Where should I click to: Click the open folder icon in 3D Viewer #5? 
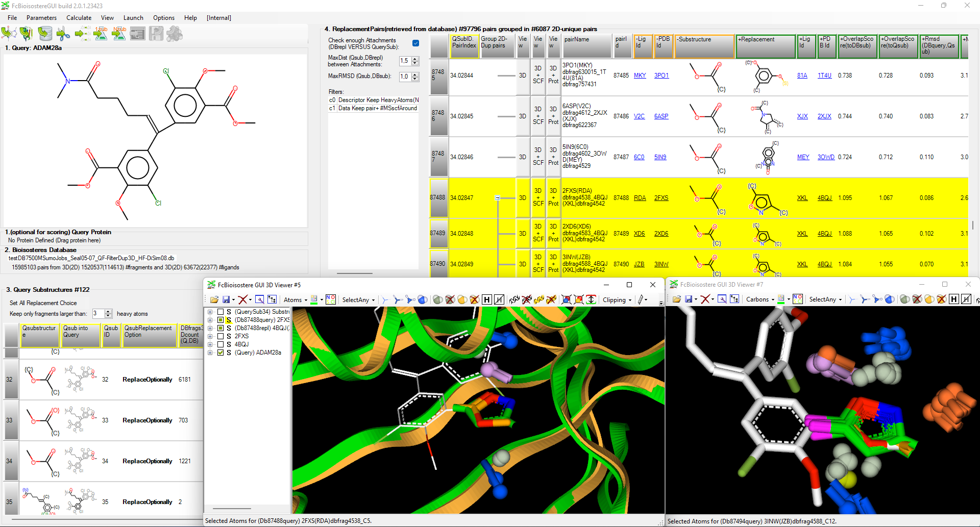click(x=214, y=300)
